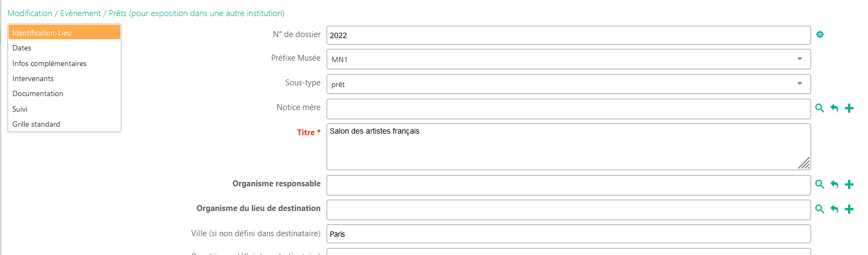868x255 pixels.
Task: Add new Organisme du lieu de destination
Action: coord(849,209)
